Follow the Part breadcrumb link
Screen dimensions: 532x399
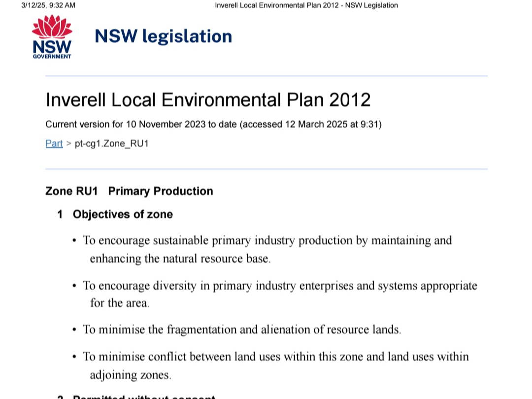coord(54,143)
